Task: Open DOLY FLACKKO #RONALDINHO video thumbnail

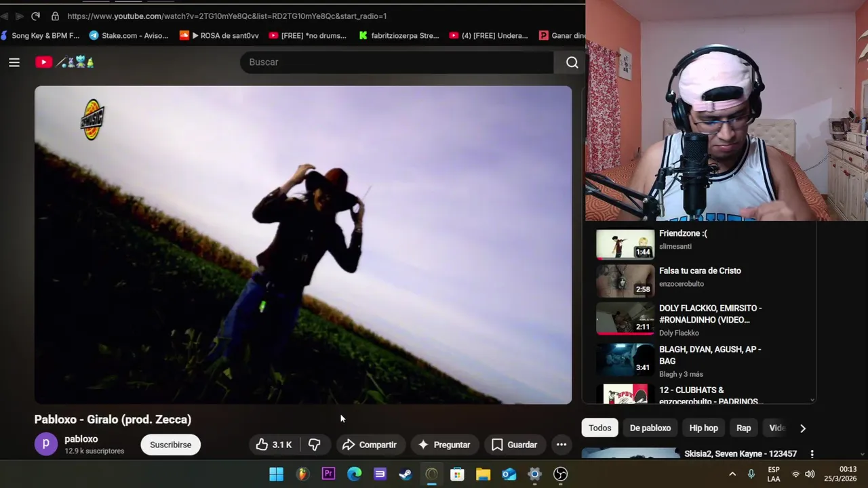Action: click(625, 319)
